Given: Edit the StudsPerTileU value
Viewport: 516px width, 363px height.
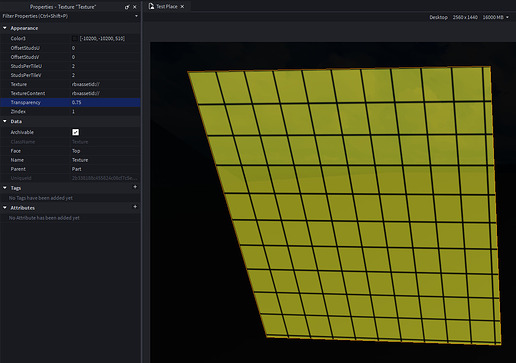Looking at the screenshot, I should click(73, 66).
